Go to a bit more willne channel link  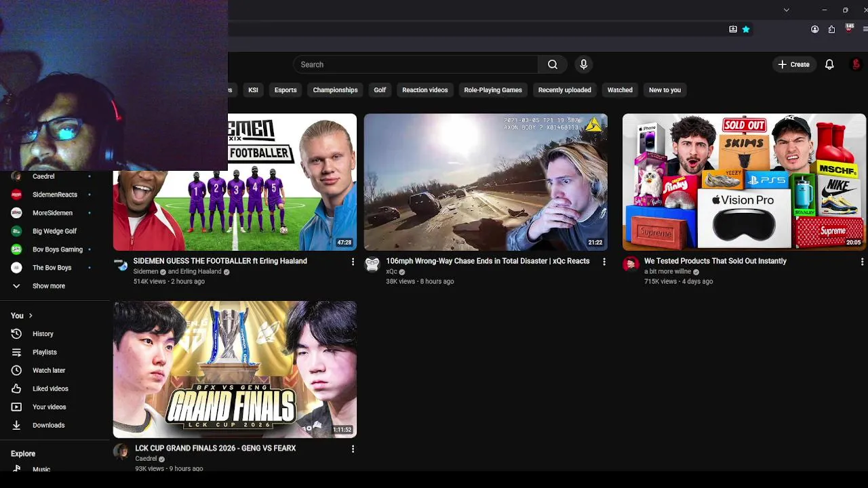coord(667,272)
